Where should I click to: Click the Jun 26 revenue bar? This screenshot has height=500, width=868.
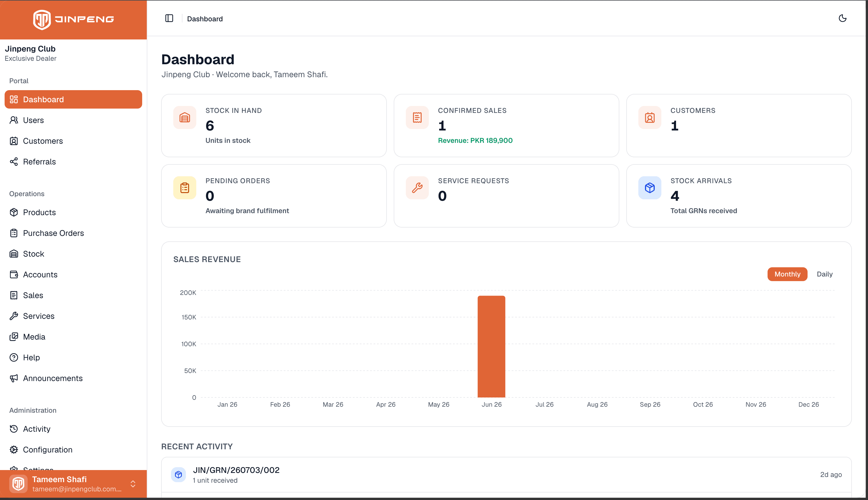491,346
